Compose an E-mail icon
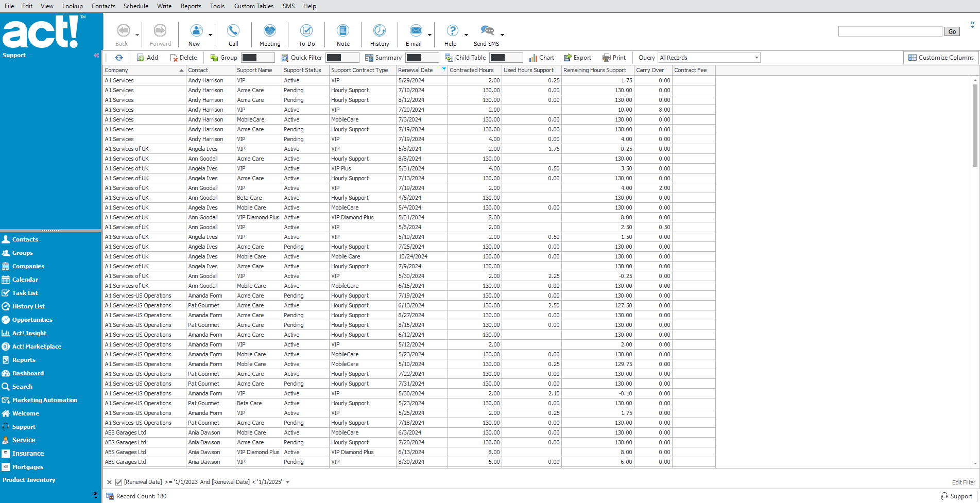 pos(416,30)
